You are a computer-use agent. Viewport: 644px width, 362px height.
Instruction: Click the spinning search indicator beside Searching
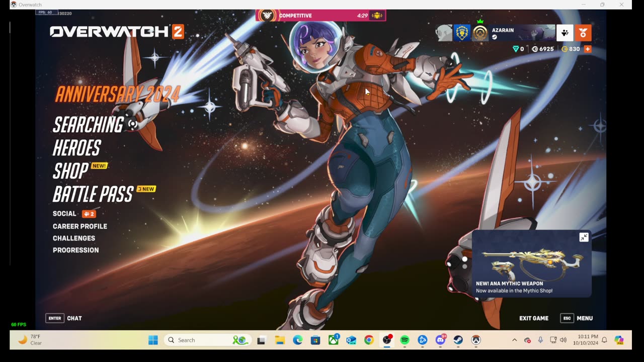132,124
